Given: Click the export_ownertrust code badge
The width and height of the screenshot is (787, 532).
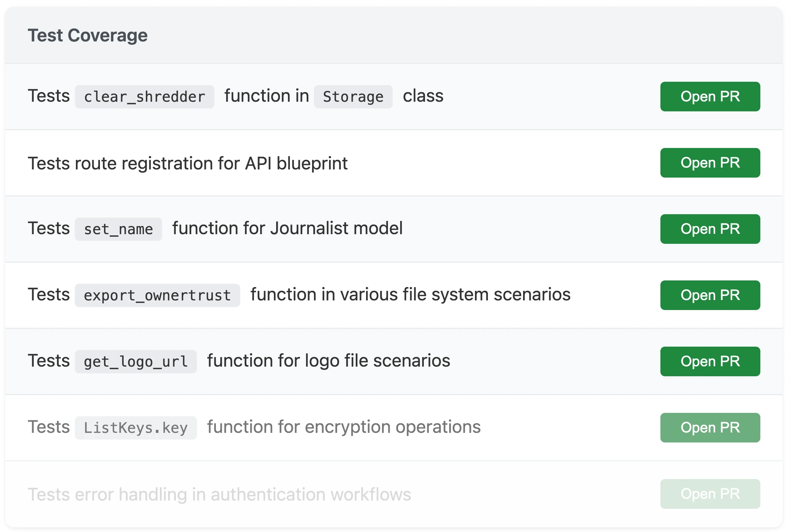Looking at the screenshot, I should coord(157,295).
